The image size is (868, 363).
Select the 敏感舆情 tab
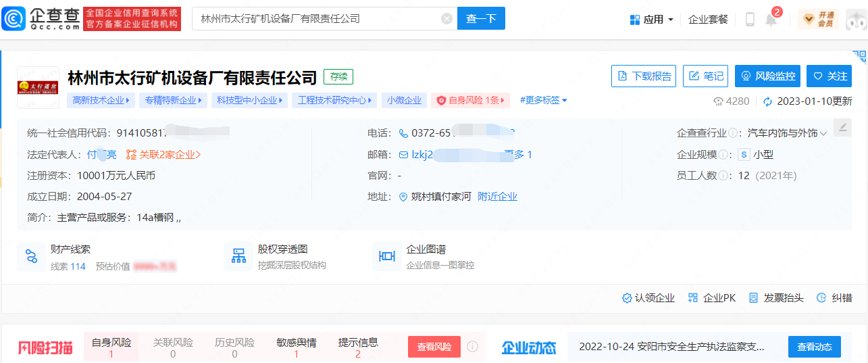(x=297, y=347)
